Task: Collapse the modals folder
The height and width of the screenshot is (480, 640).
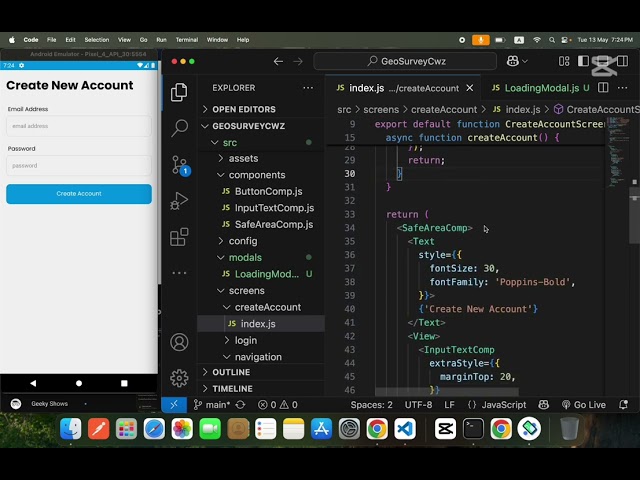Action: point(261,258)
